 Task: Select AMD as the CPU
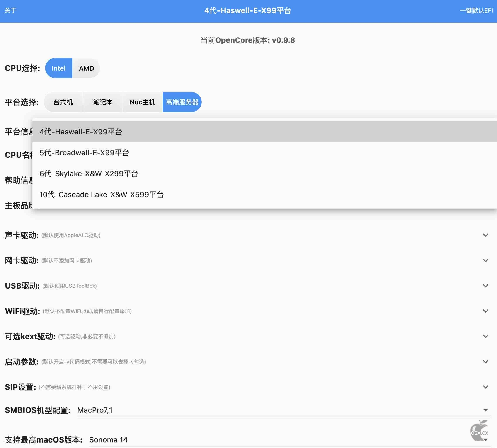pyautogui.click(x=86, y=68)
